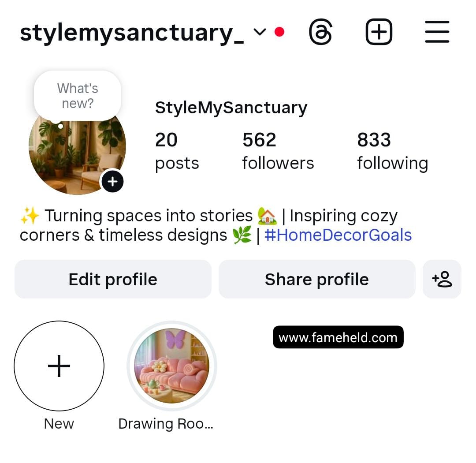Open Threads via the Threads icon
Viewport: 476px width, 463px height.
click(x=320, y=32)
